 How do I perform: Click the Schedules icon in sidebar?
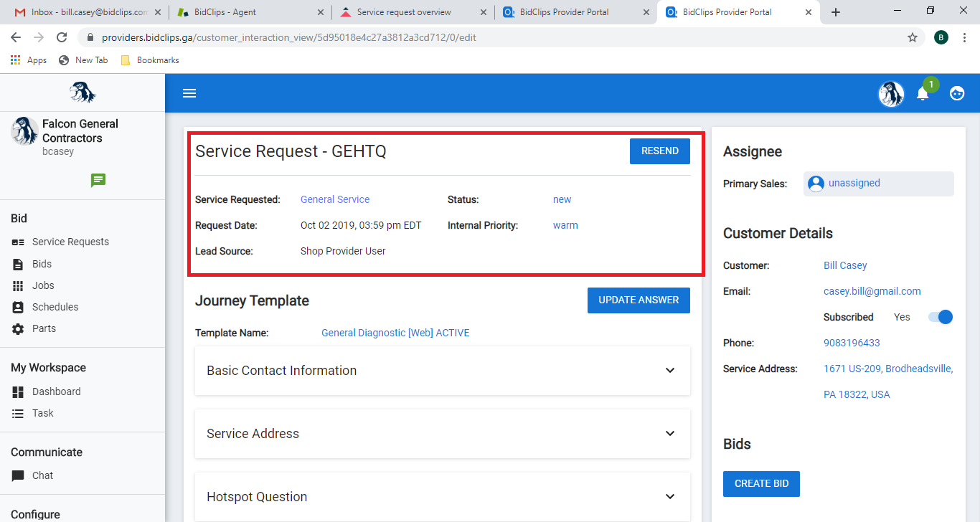18,308
